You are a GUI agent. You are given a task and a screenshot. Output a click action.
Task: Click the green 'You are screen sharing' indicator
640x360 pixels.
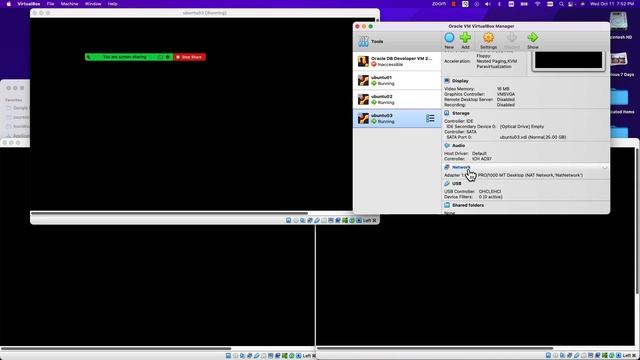coord(129,57)
